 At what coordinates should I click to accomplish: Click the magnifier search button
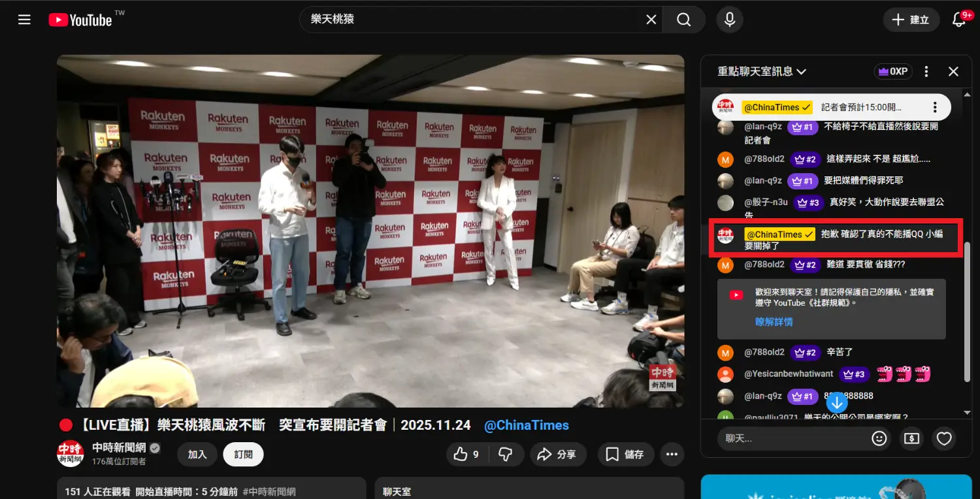click(683, 20)
